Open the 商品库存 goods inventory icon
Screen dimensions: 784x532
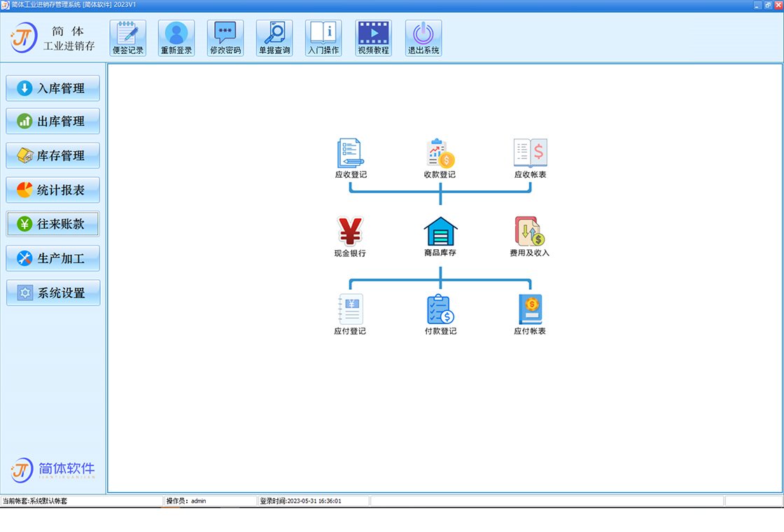(x=440, y=232)
